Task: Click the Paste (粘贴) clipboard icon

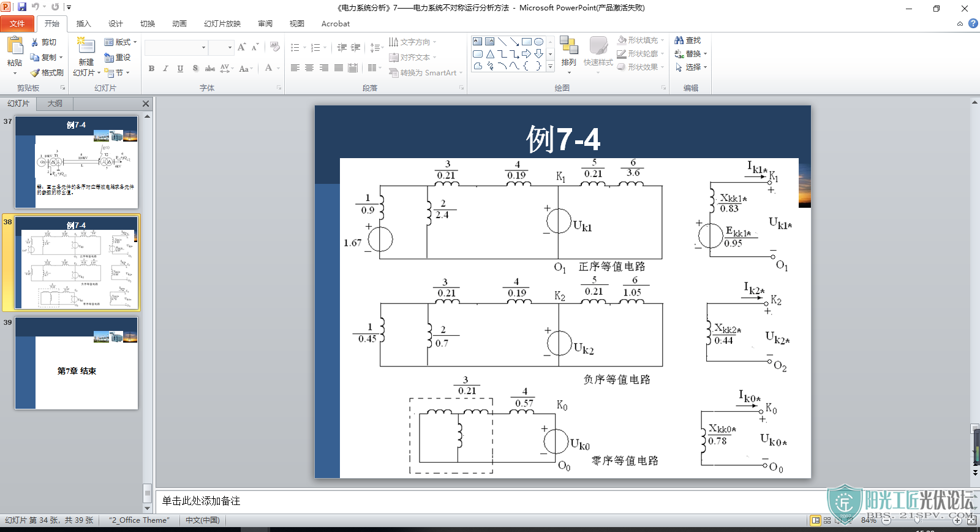Action: [15, 46]
